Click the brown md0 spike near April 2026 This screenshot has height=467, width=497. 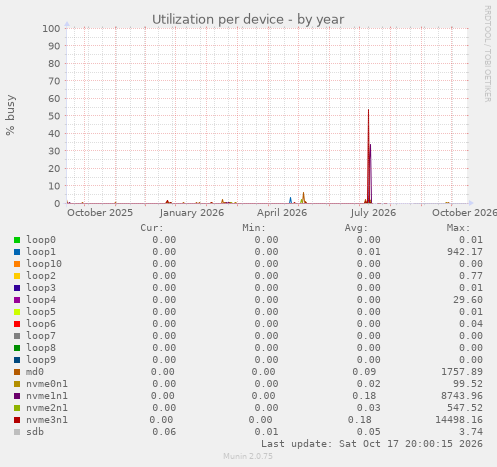(x=303, y=197)
